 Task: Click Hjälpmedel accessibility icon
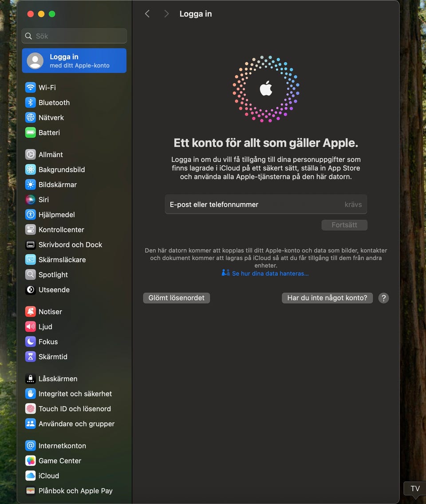(31, 214)
